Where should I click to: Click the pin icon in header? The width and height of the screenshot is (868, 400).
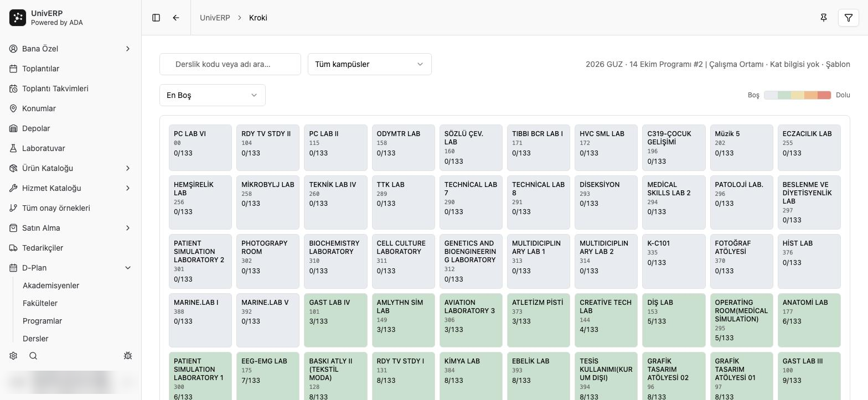pyautogui.click(x=824, y=18)
